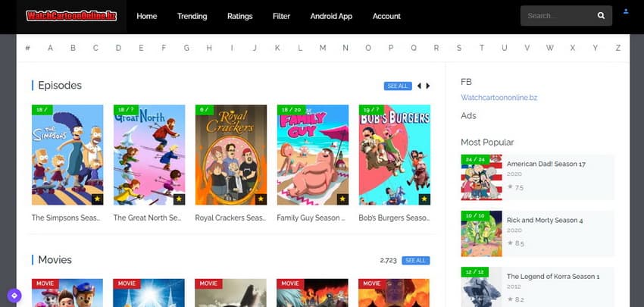Select the Filter menu item
Screen dimensions: 644x307
click(x=282, y=16)
